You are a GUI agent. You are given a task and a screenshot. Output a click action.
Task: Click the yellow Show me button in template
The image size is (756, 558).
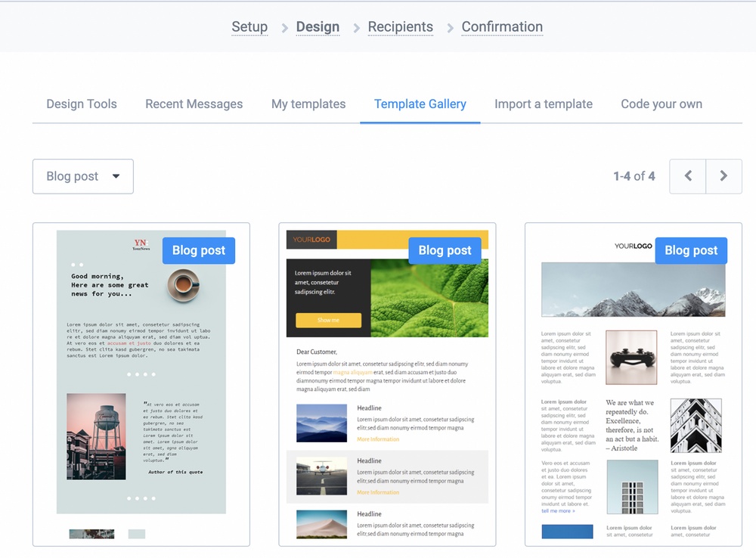click(x=328, y=321)
